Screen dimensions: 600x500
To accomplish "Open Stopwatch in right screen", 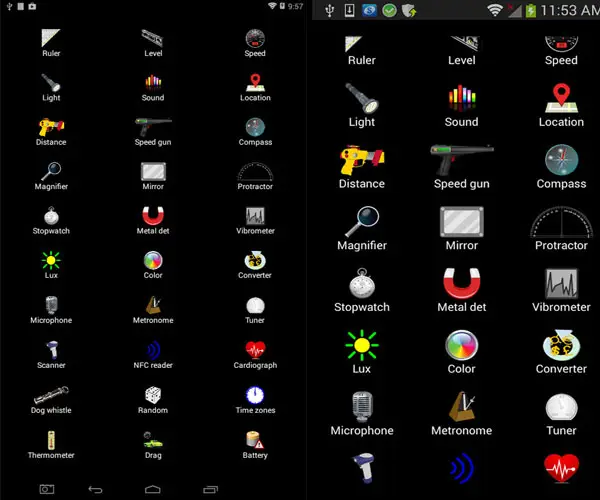I will click(x=362, y=290).
